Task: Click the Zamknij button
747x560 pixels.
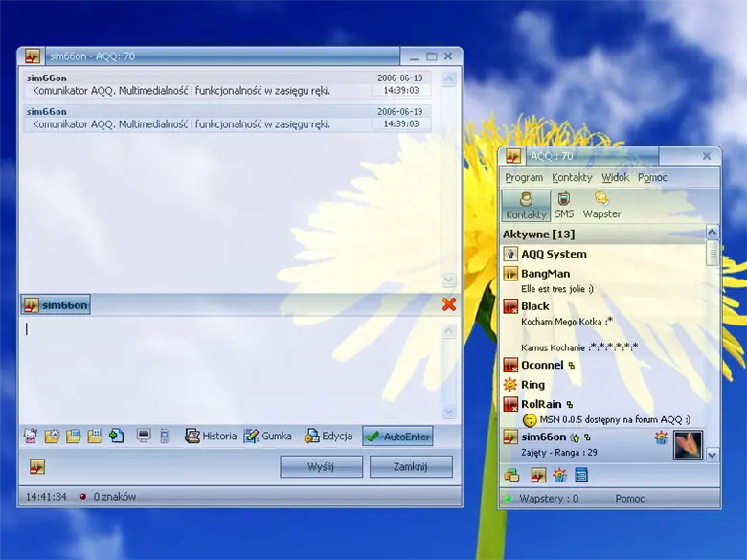Action: pos(411,467)
